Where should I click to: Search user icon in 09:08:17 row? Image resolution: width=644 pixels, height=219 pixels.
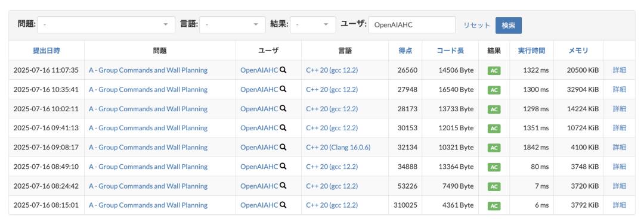283,147
